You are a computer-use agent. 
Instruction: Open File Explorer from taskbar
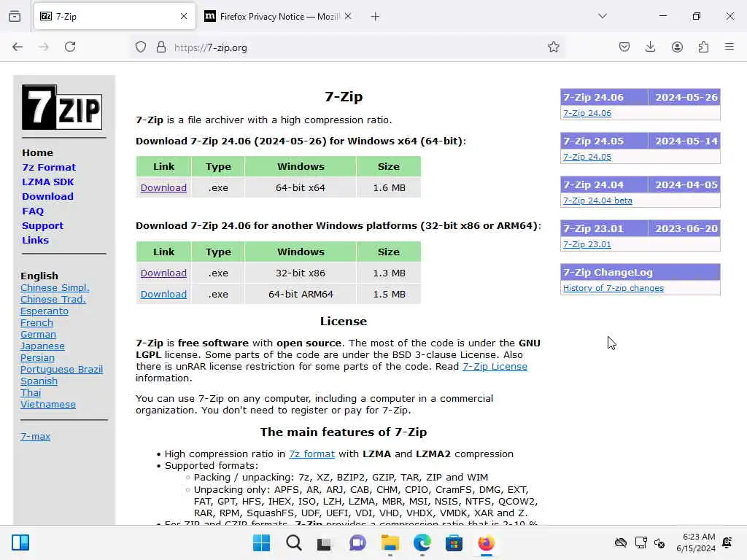point(390,542)
